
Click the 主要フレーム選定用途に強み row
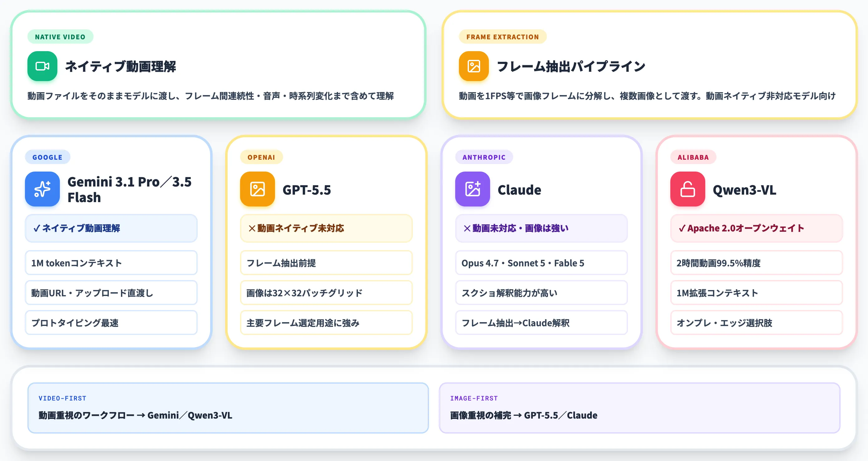tap(326, 323)
